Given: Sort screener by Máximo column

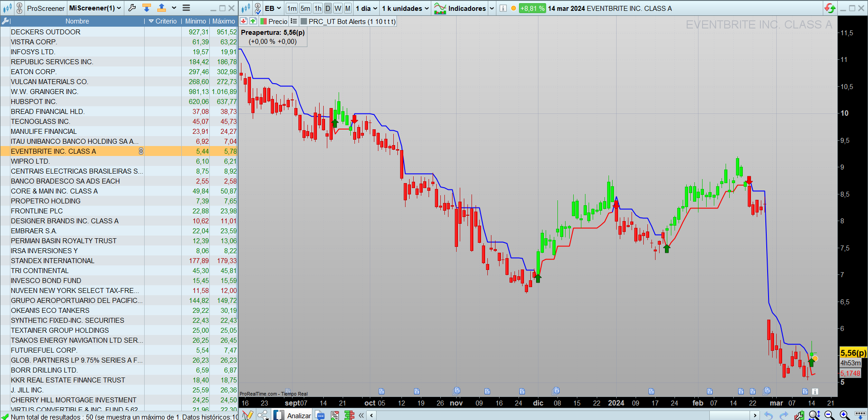Looking at the screenshot, I should pos(224,21).
